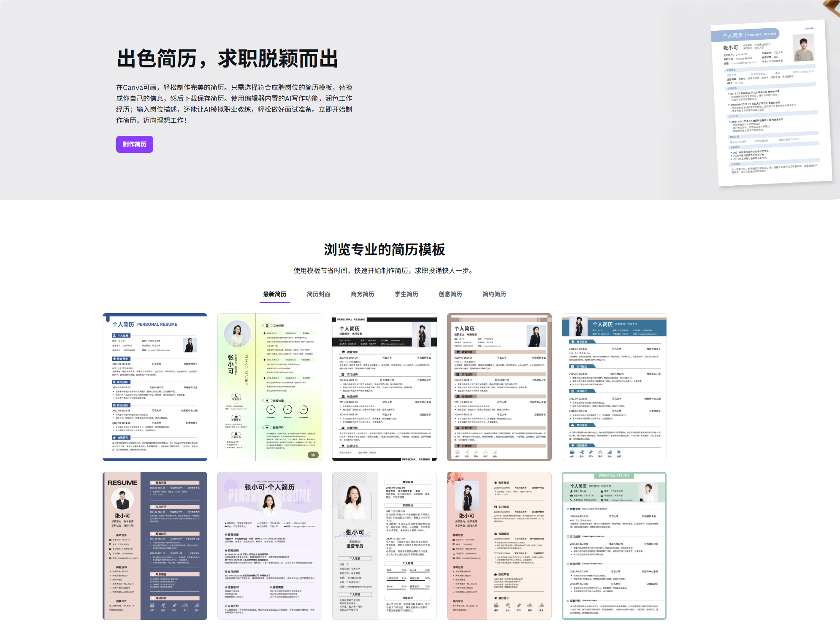Screen dimensions: 840x628
Task: Open the lavender 张小可·个人简历 template
Action: [x=270, y=546]
